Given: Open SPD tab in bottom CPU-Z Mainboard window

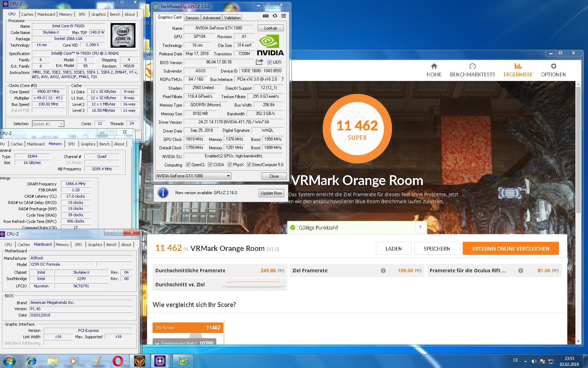Looking at the screenshot, I should [x=78, y=245].
